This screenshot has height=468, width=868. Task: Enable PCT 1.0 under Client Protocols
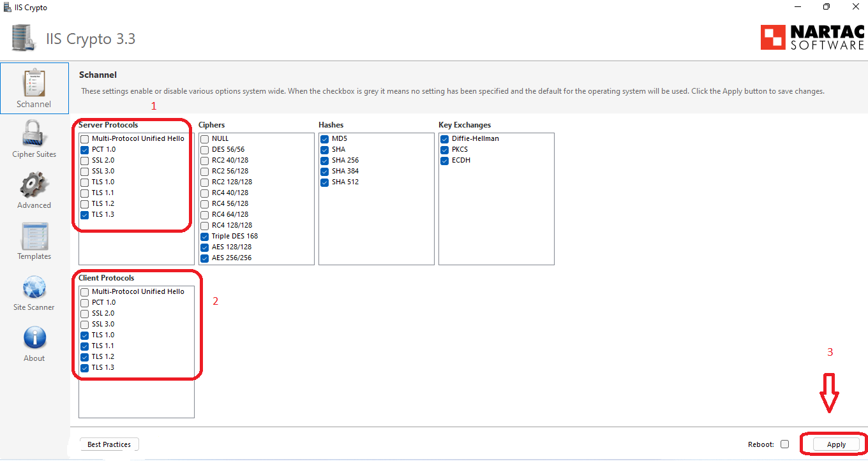click(x=85, y=302)
